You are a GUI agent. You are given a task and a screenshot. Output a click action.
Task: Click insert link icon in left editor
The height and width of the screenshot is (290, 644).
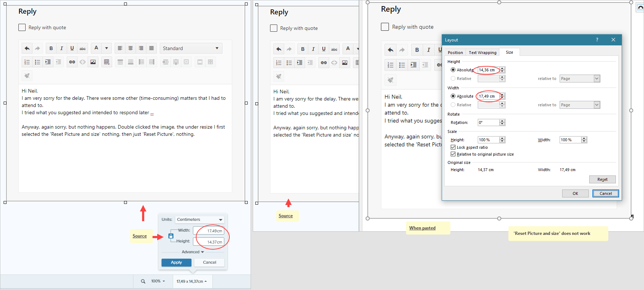pos(72,62)
